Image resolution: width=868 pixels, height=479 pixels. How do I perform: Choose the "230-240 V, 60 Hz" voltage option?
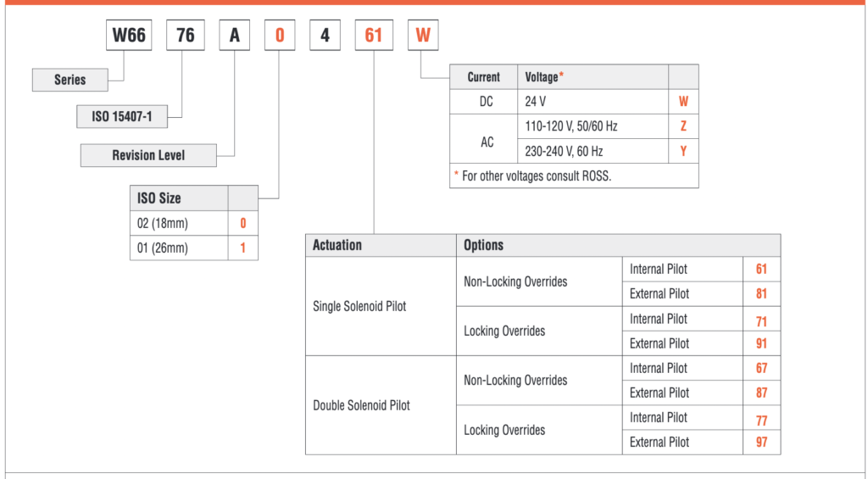(x=593, y=151)
